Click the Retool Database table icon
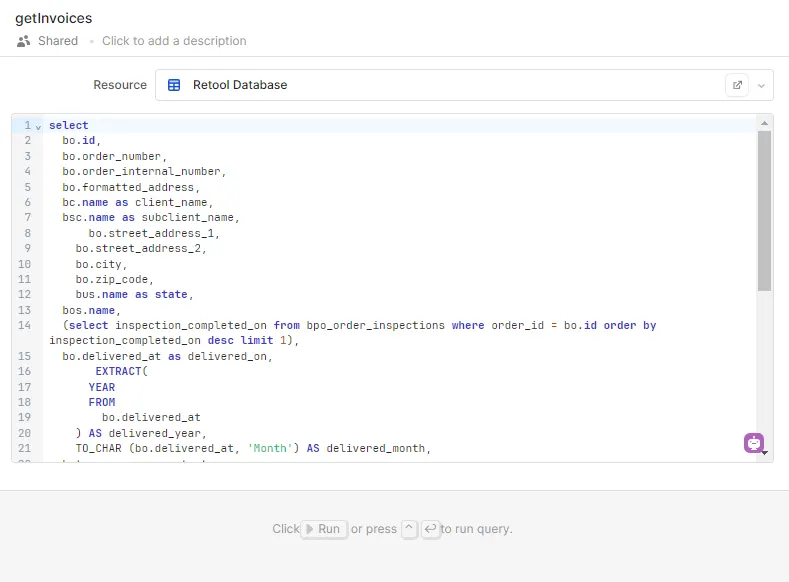789x582 pixels. pyautogui.click(x=174, y=85)
